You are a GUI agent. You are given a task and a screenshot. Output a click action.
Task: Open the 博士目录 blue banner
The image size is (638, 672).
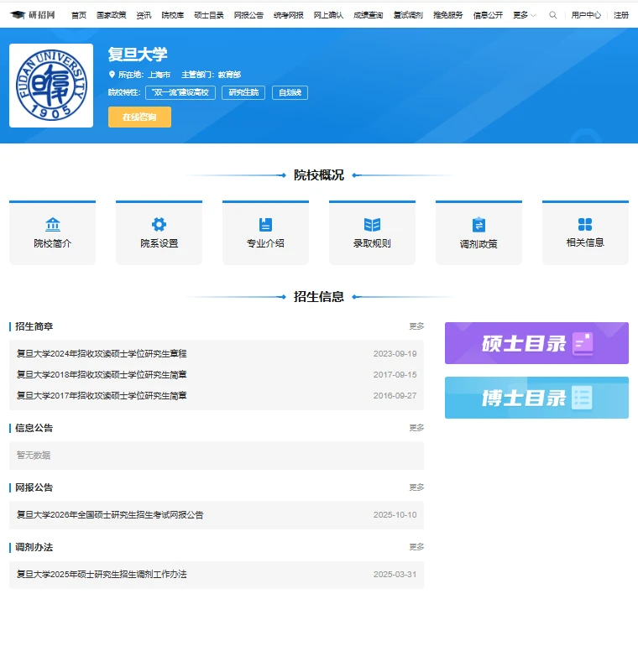536,398
